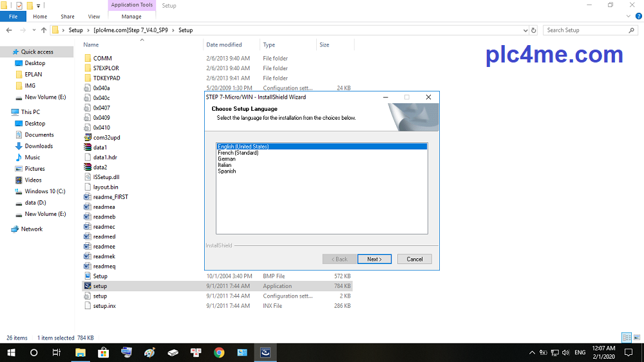Open Explorer help icon

(x=638, y=17)
